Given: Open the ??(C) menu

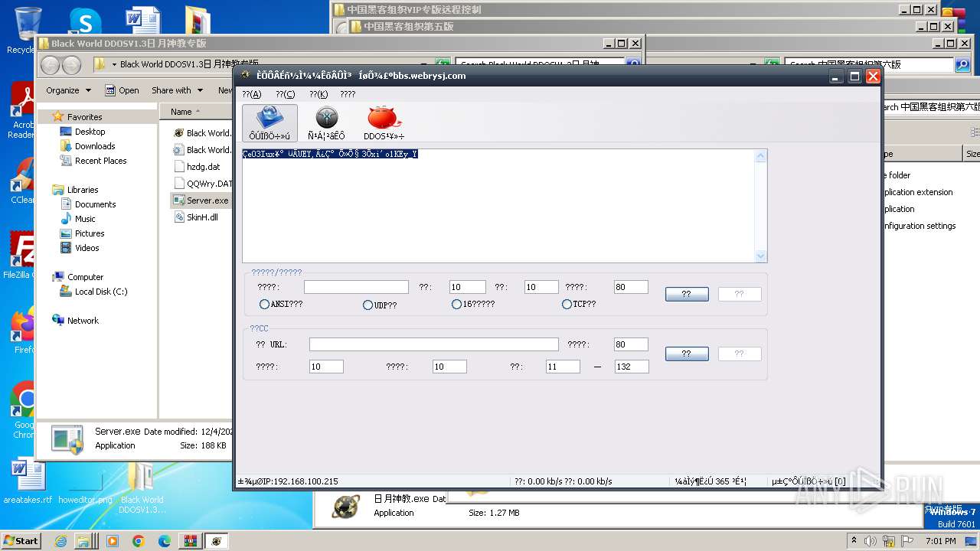Looking at the screenshot, I should tap(285, 94).
